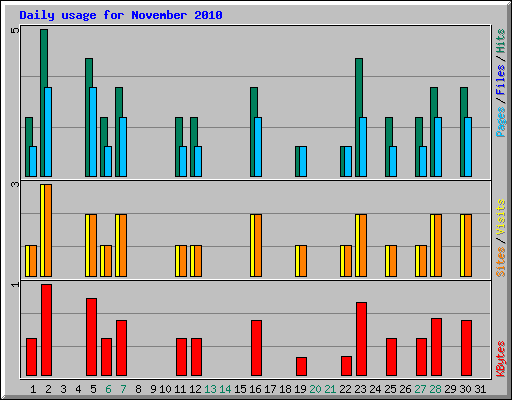Select day label "3" on the x-axis
The height and width of the screenshot is (400, 512).
pos(63,389)
